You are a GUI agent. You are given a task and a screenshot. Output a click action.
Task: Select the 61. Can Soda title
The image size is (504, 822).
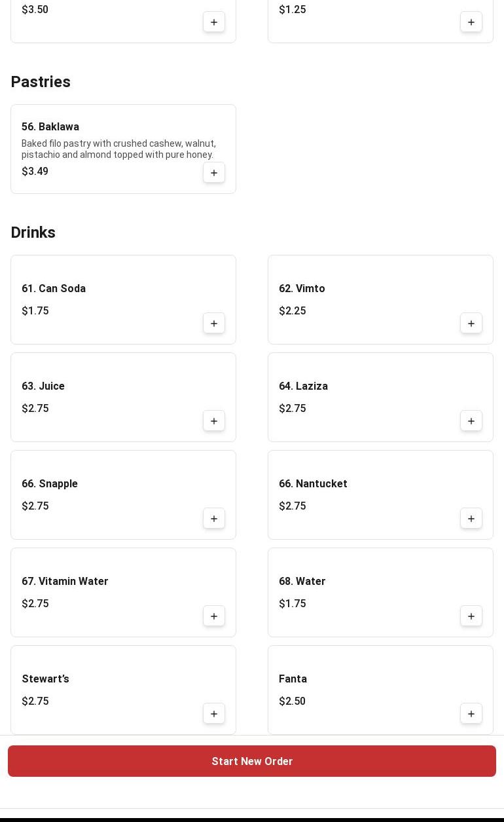point(54,289)
